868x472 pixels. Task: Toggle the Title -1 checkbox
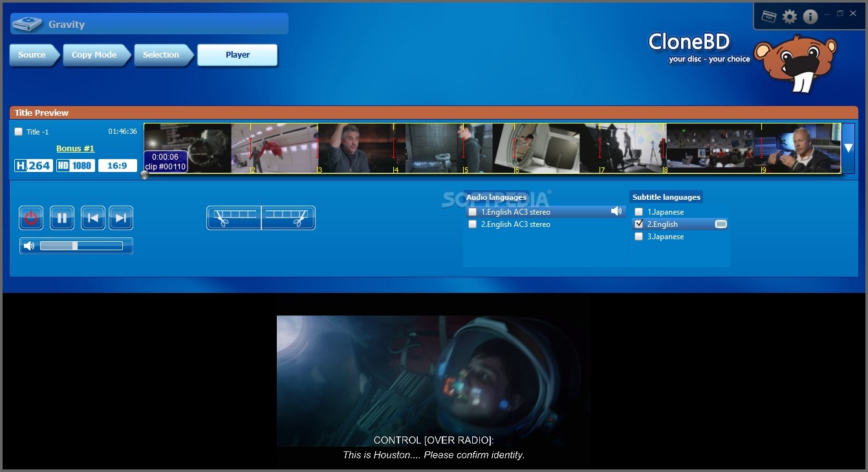point(18,132)
